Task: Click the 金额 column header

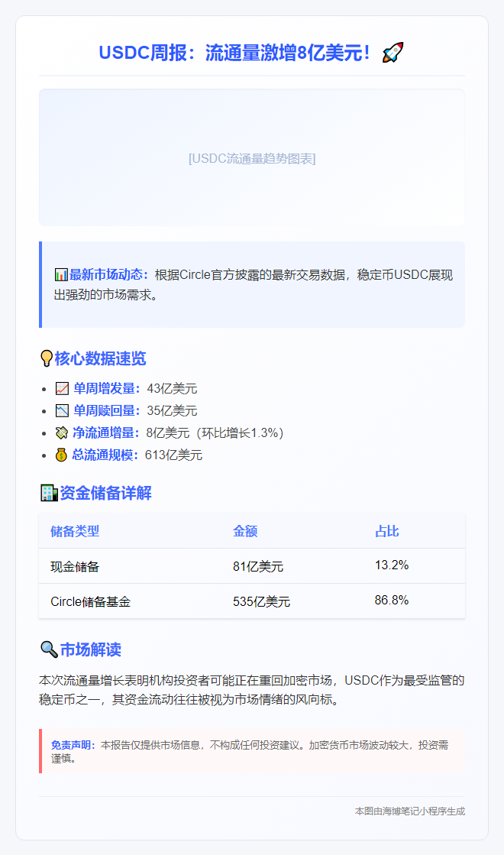Action: 245,531
